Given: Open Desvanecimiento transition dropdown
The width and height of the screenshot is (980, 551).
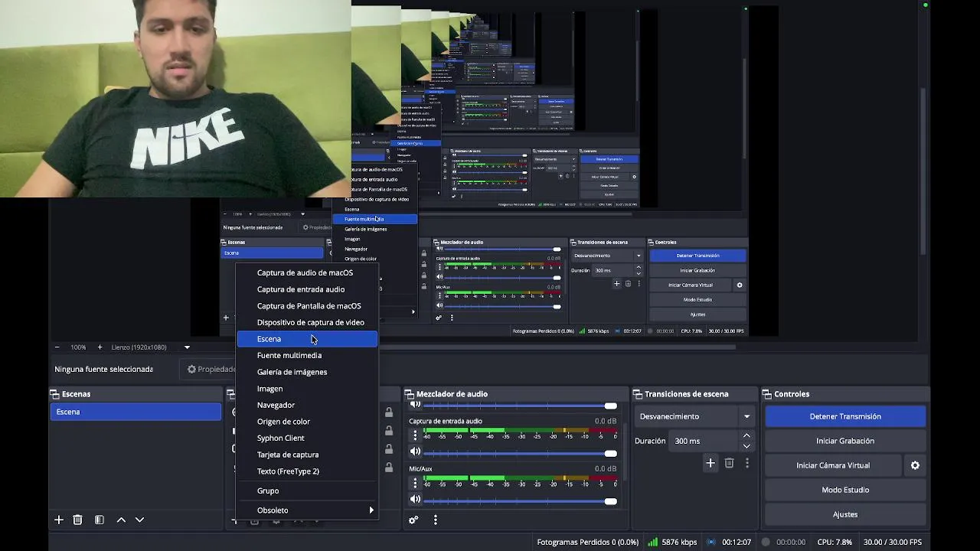Looking at the screenshot, I should (696, 416).
